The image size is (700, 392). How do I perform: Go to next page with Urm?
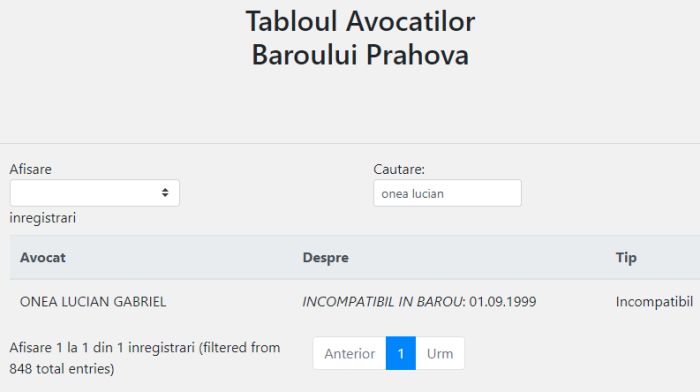click(440, 353)
